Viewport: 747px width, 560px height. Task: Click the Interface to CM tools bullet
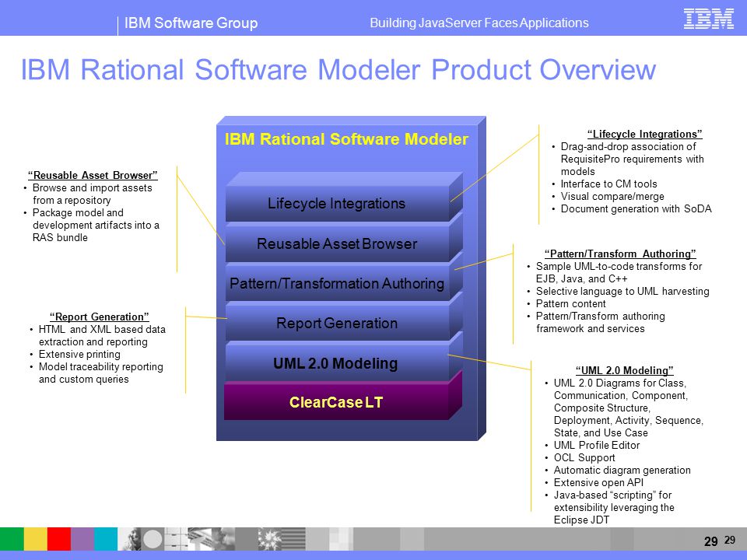point(608,184)
